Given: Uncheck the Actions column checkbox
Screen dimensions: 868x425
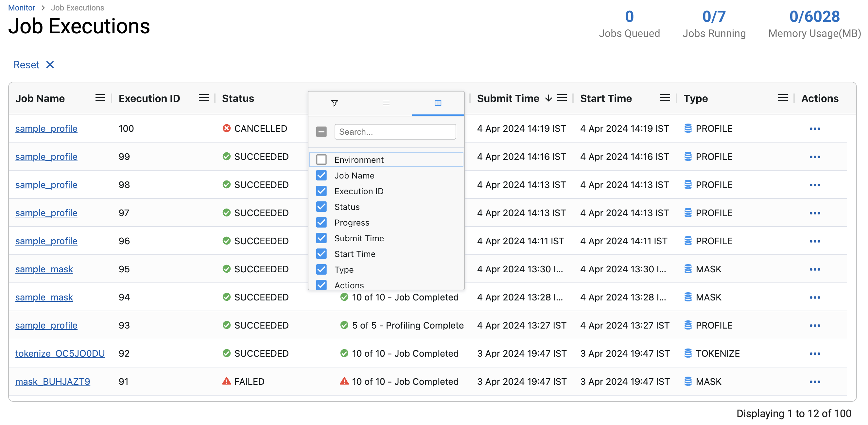Looking at the screenshot, I should [x=321, y=285].
